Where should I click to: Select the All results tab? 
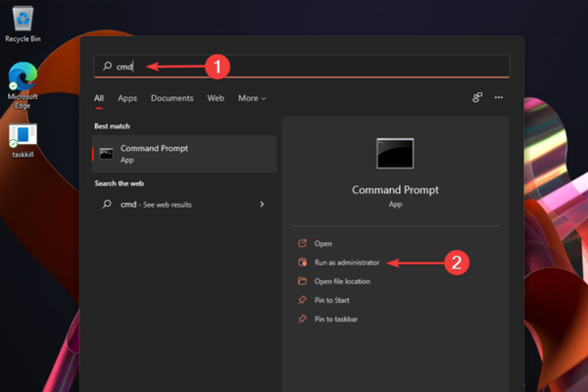pyautogui.click(x=99, y=98)
